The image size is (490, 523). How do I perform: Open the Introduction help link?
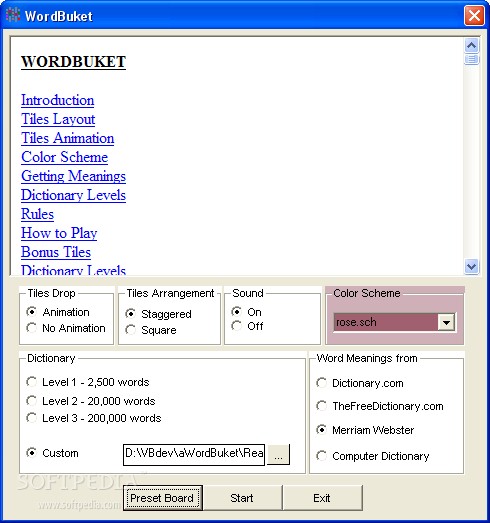(57, 100)
